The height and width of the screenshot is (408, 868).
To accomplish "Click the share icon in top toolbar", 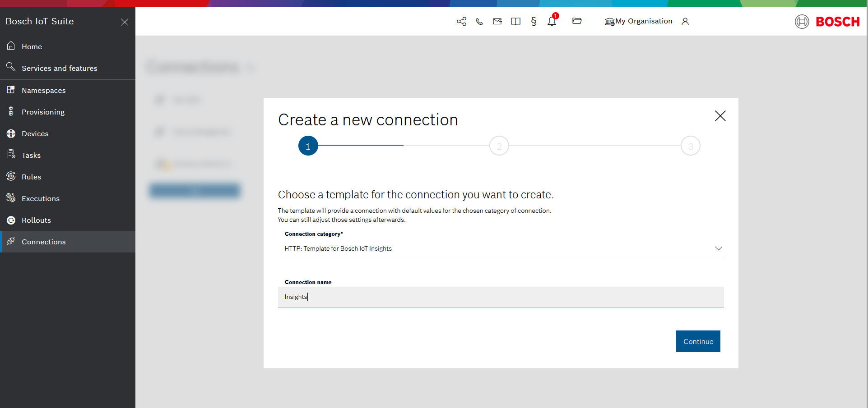I will point(461,21).
